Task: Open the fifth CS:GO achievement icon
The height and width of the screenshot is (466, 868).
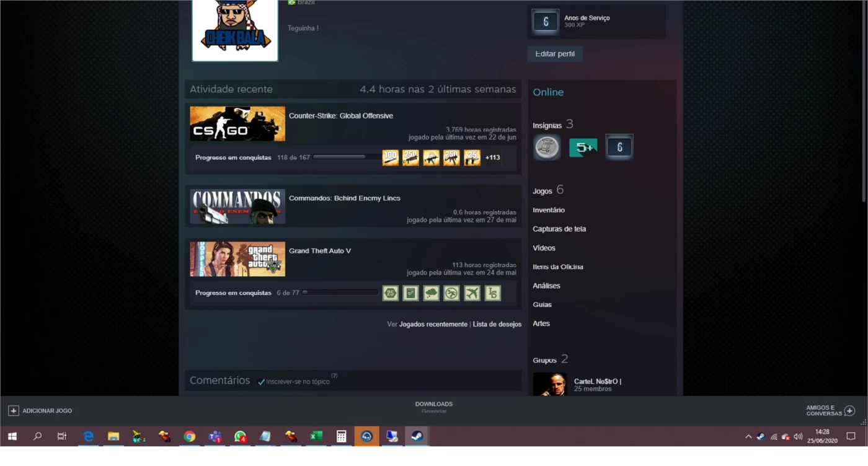Action: point(472,157)
